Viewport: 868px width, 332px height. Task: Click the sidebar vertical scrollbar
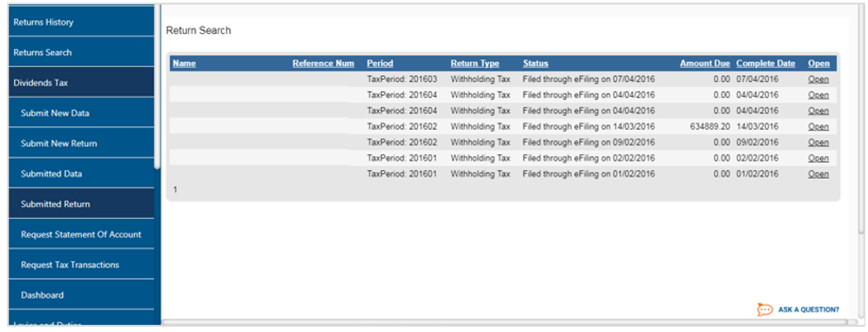tap(158, 86)
